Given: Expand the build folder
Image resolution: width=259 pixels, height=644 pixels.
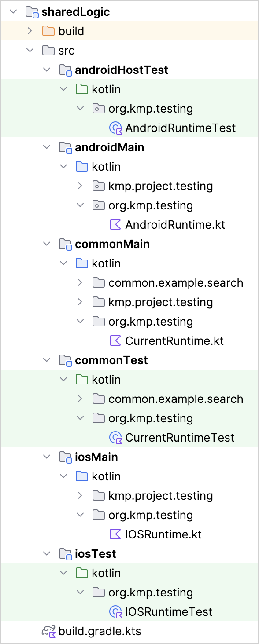Looking at the screenshot, I should tap(30, 31).
